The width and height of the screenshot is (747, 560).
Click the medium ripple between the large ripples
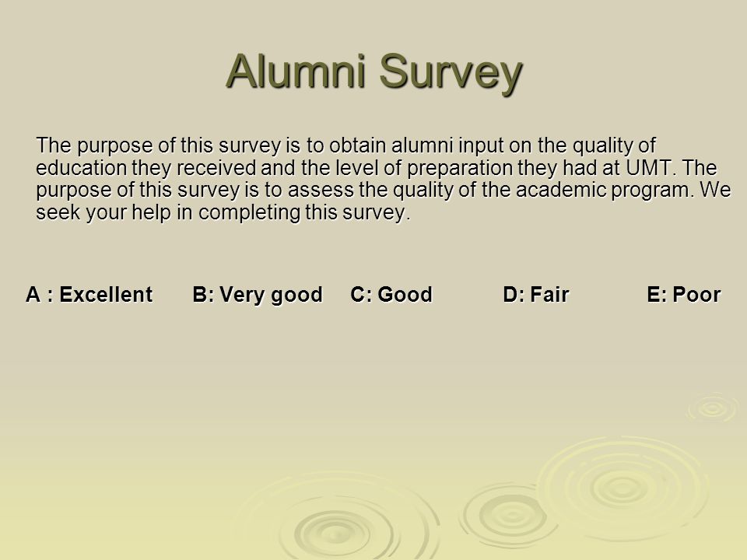tap(510, 515)
